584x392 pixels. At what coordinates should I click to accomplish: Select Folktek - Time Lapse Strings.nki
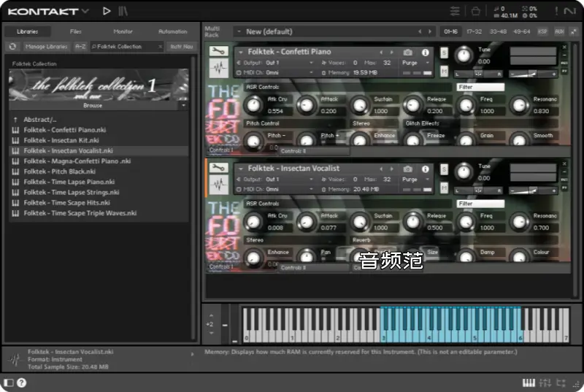(x=71, y=192)
